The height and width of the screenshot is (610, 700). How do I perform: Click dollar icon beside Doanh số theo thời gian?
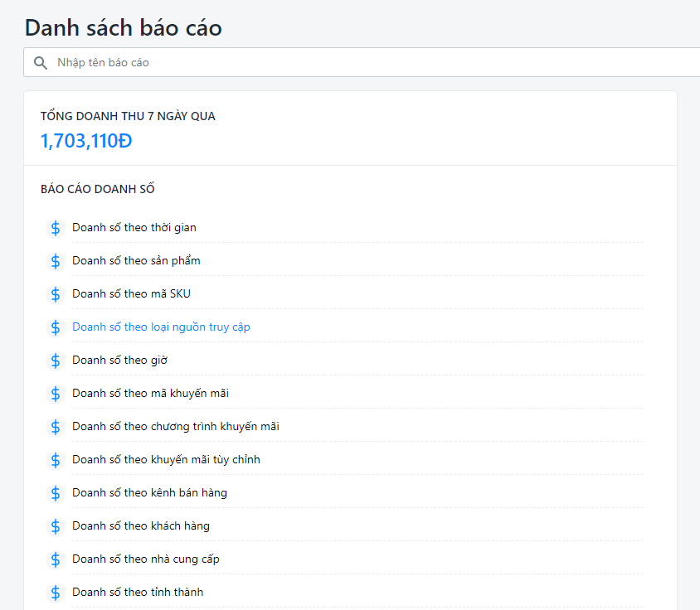(x=56, y=228)
